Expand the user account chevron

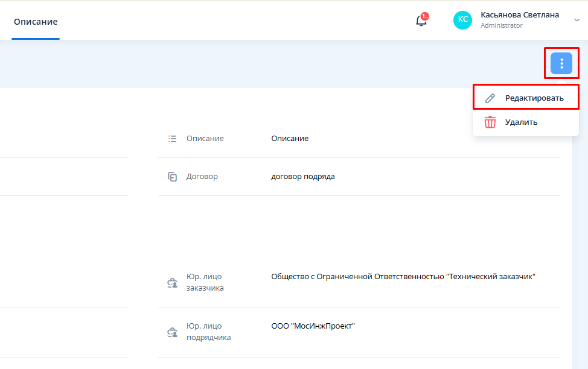577,20
